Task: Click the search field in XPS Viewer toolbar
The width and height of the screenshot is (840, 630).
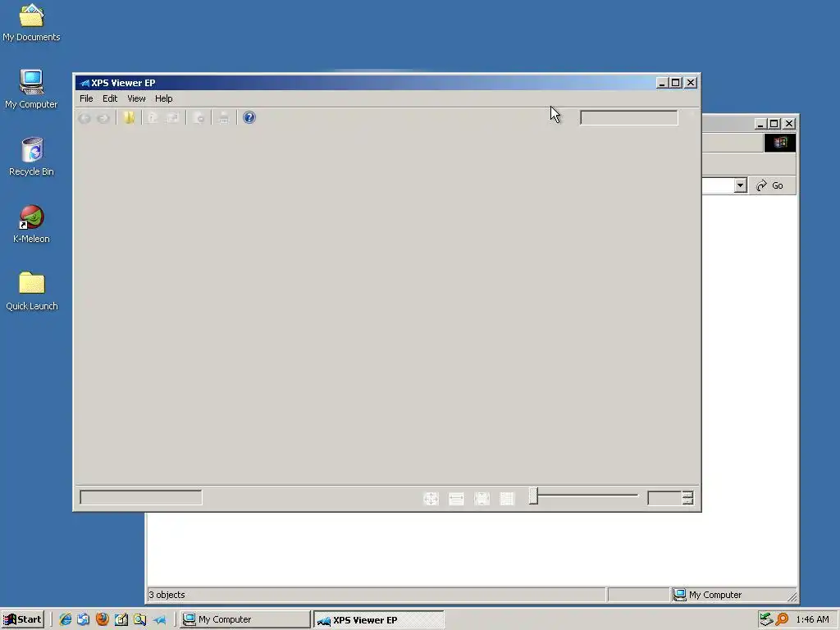Action: [629, 118]
